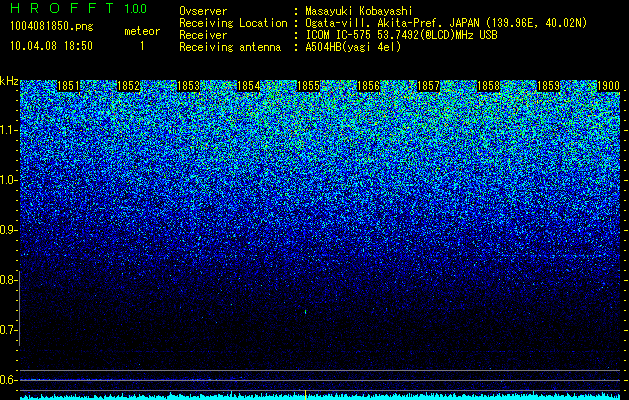The image size is (629, 400).
Task: Select the file name 1004081850.png
Action: coord(52,26)
